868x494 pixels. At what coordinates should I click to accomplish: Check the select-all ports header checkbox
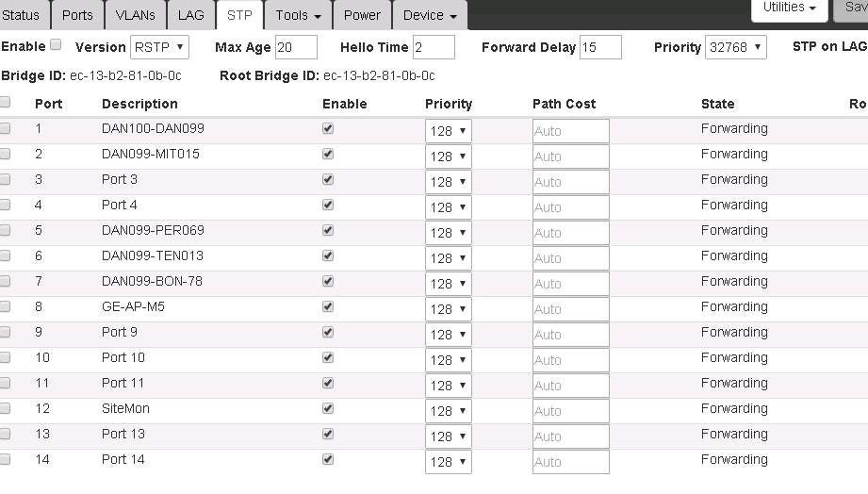(6, 103)
